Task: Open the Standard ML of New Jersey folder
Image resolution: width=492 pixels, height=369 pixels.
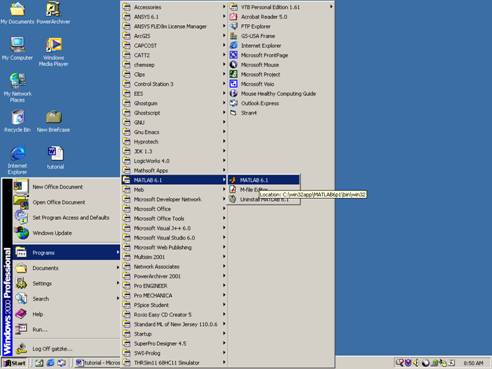Action: pos(174,324)
